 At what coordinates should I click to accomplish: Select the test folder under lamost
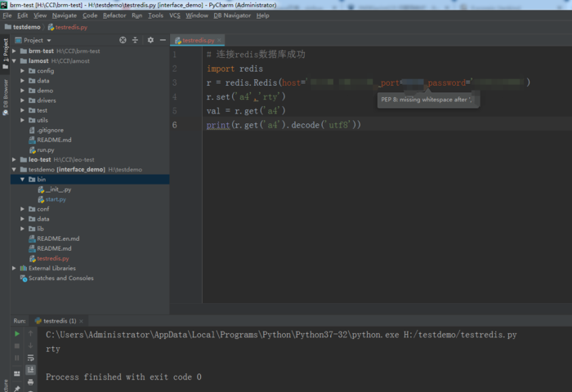tap(38, 110)
